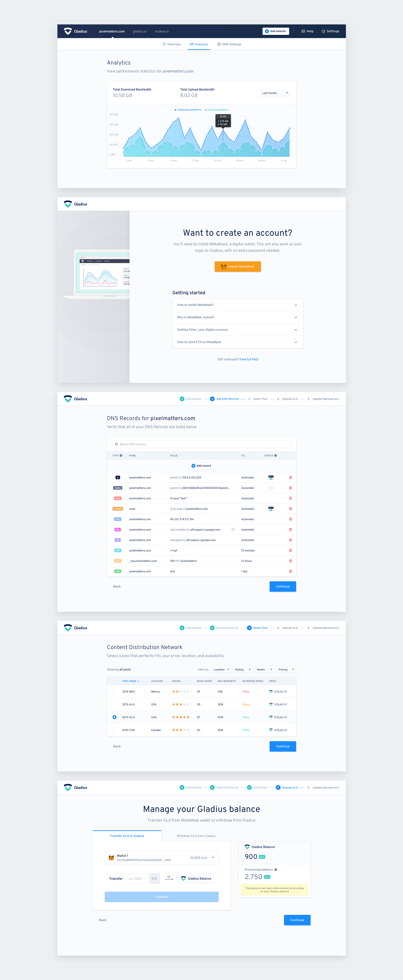
Task: Choose the 4331-CAN pool radio button
Action: 114,730
